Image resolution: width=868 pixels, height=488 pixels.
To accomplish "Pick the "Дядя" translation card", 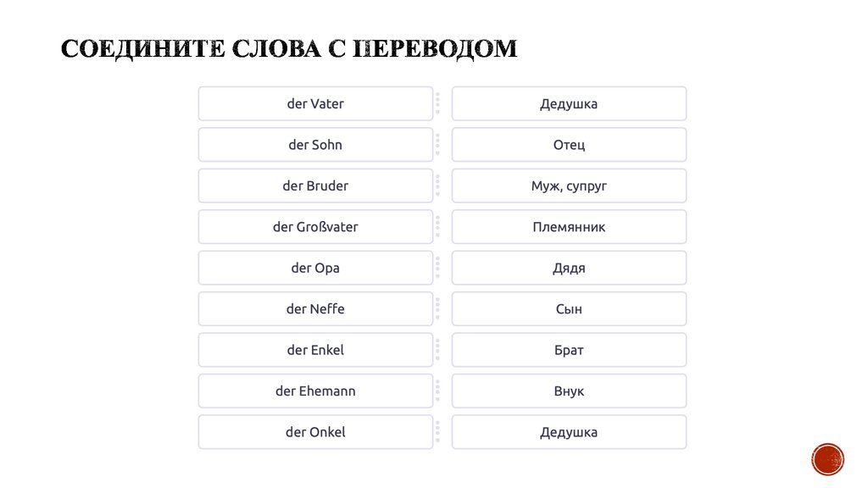I will pos(569,268).
